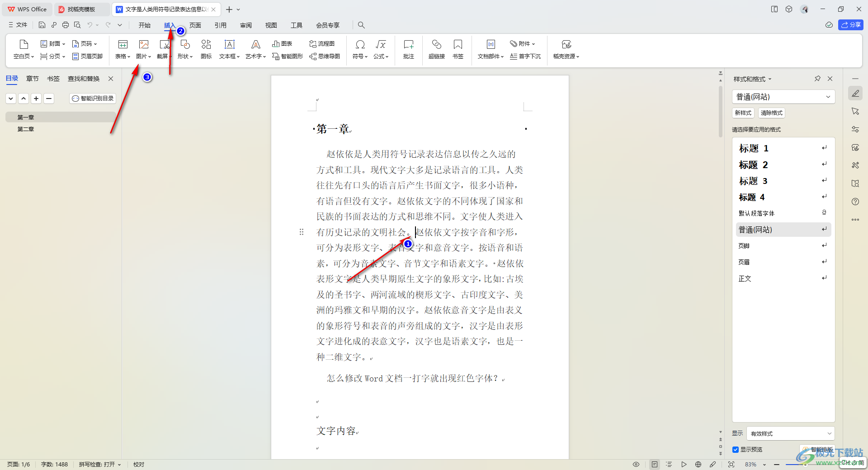
Task: Click the print icon in quick access toolbar
Action: [66, 25]
